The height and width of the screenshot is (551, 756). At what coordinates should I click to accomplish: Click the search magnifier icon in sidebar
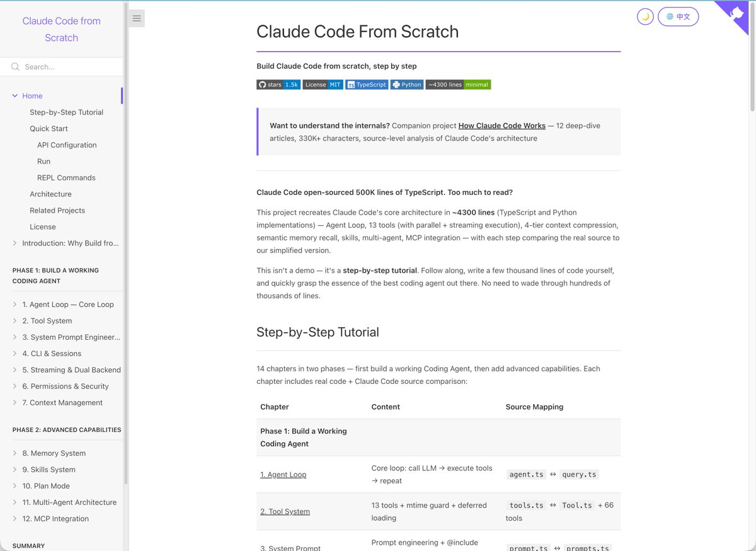click(x=15, y=67)
